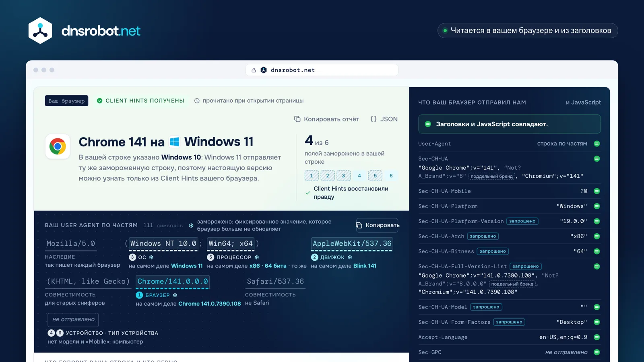Click the dnsrobot.net address bar field
The image size is (644, 362).
[x=322, y=70]
